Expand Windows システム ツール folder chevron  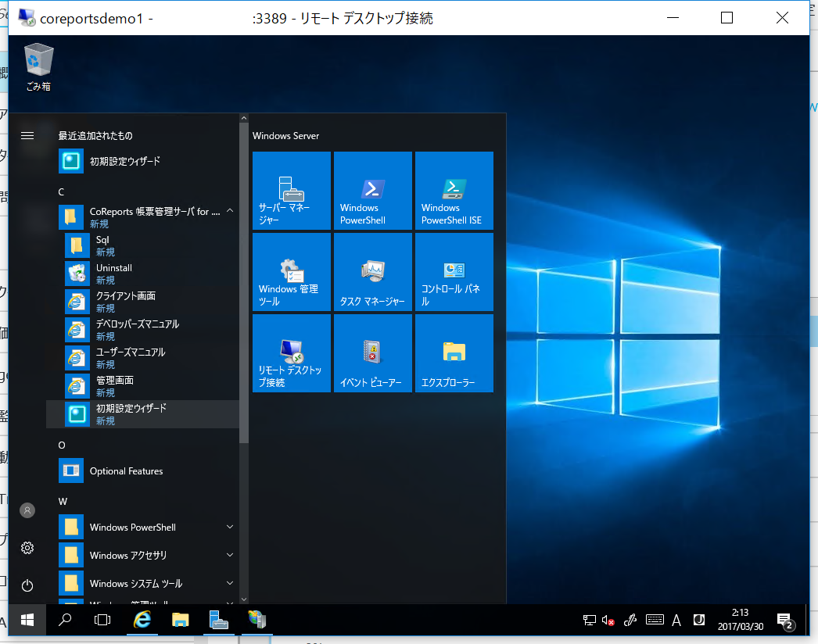(230, 584)
